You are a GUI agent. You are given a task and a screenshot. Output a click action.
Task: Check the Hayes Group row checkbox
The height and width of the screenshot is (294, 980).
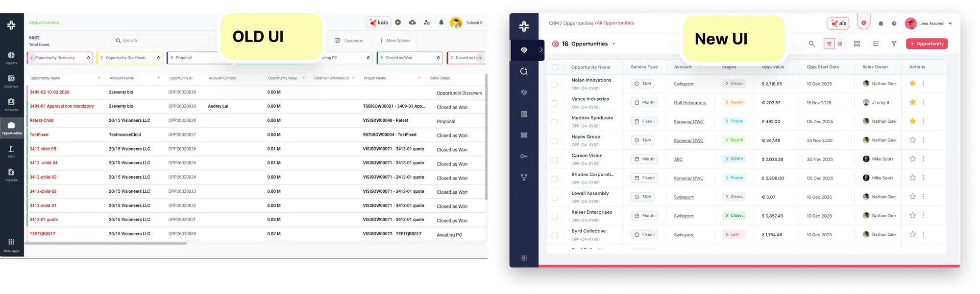pos(555,141)
